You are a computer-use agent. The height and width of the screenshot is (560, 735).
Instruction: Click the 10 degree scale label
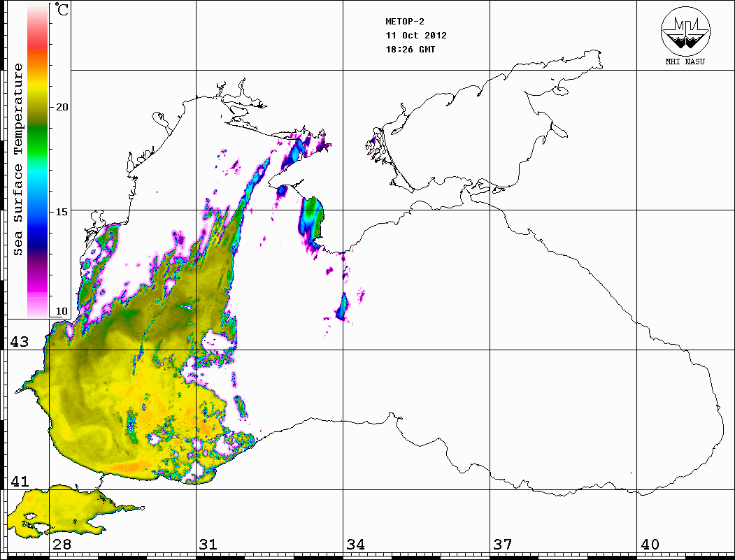62,311
